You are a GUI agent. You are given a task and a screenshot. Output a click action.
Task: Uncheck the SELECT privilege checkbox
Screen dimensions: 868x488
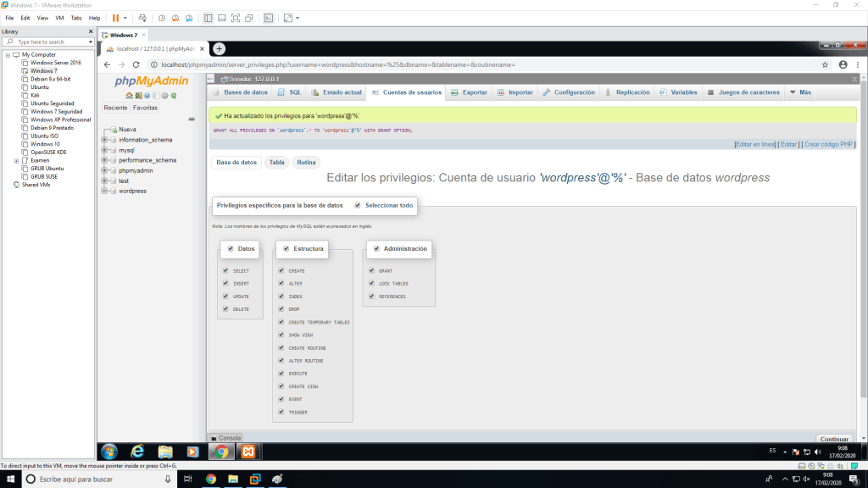(225, 271)
